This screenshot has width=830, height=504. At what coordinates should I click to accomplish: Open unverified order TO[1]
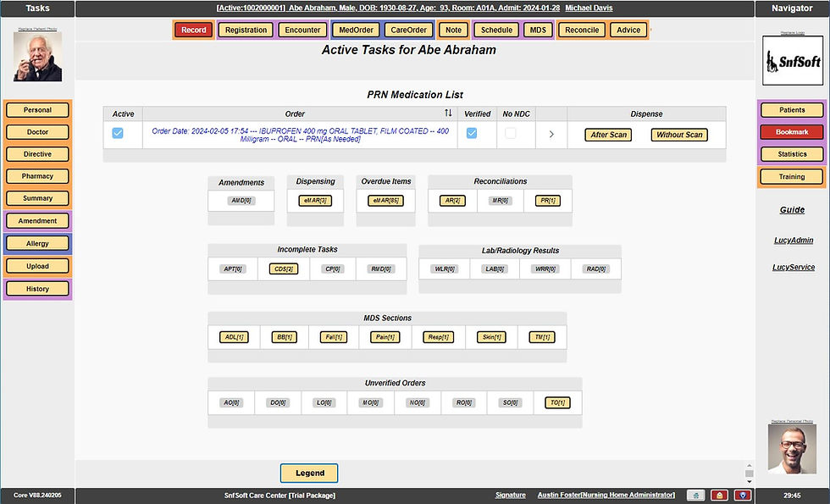[x=557, y=403]
